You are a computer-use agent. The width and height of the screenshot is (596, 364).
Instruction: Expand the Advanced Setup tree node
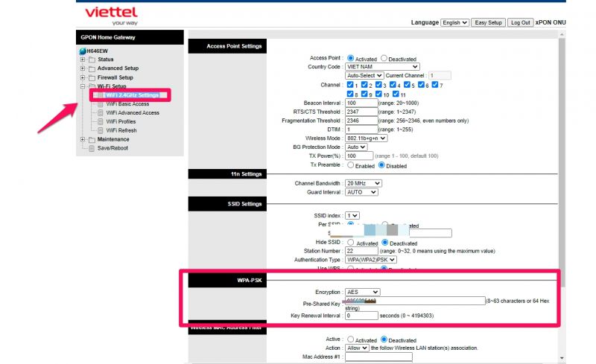83,68
